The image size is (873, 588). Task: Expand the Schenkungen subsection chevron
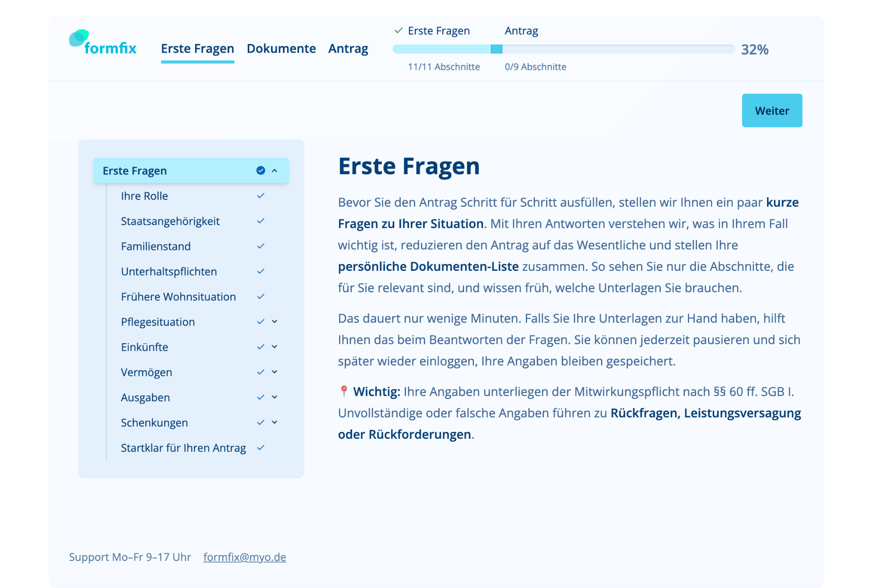275,423
